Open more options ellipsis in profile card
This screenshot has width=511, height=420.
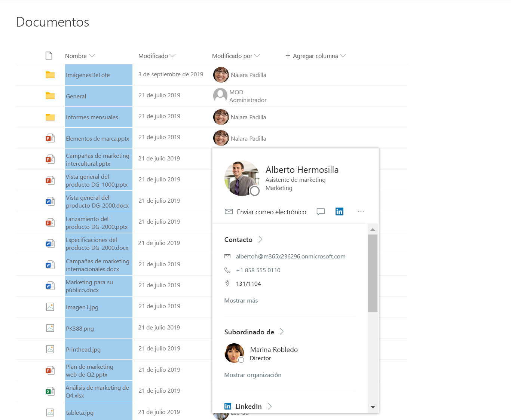tap(361, 212)
